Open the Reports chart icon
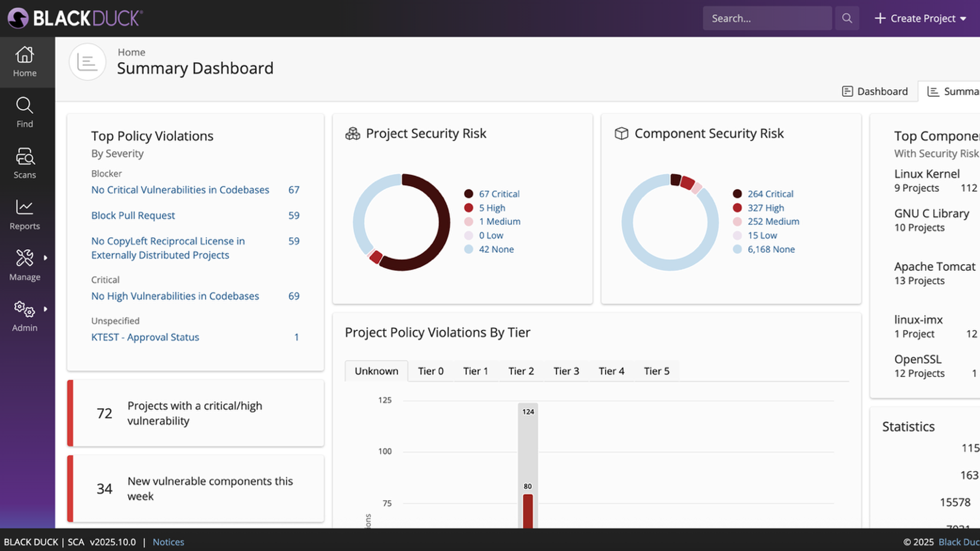Image resolution: width=980 pixels, height=551 pixels. (x=24, y=207)
